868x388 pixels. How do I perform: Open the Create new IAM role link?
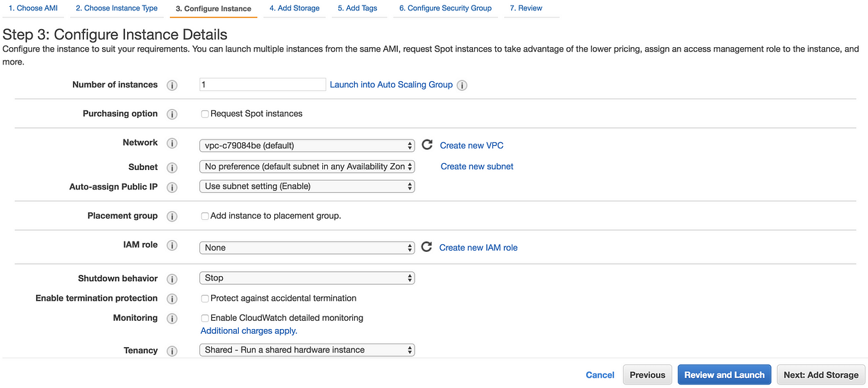pyautogui.click(x=478, y=248)
